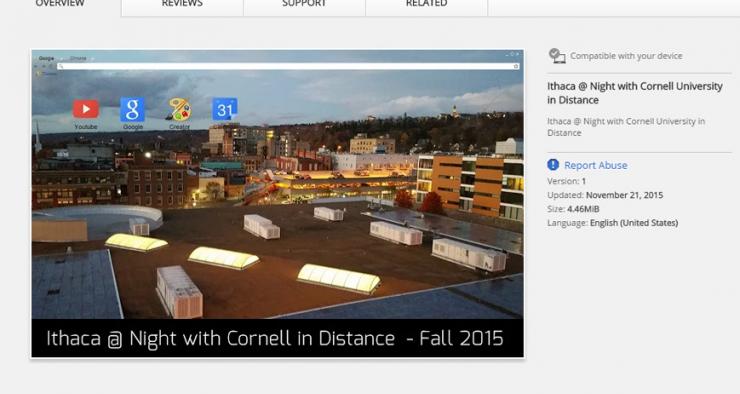The width and height of the screenshot is (740, 394).
Task: Click the search magnifier in preview address bar
Action: click(61, 67)
